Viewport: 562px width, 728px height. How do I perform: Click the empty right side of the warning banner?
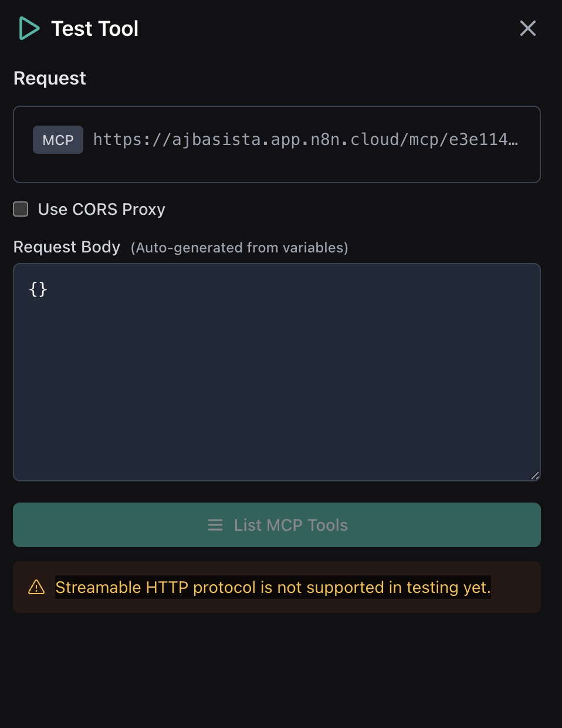(x=516, y=587)
